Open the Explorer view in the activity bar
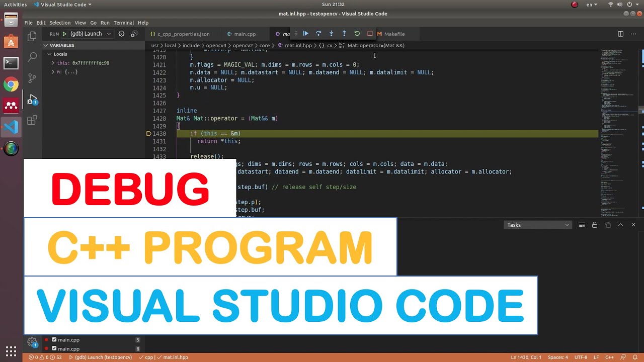This screenshot has width=644, height=362. click(32, 36)
